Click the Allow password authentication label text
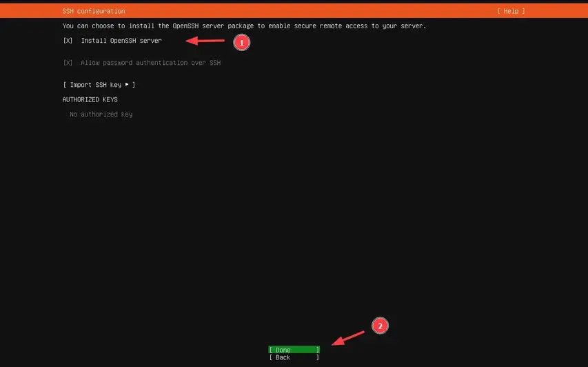This screenshot has width=588, height=367. pos(150,63)
